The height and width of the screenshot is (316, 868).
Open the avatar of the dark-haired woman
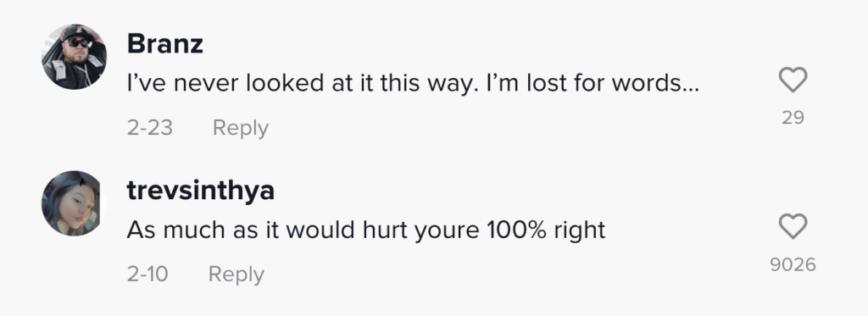[x=75, y=203]
